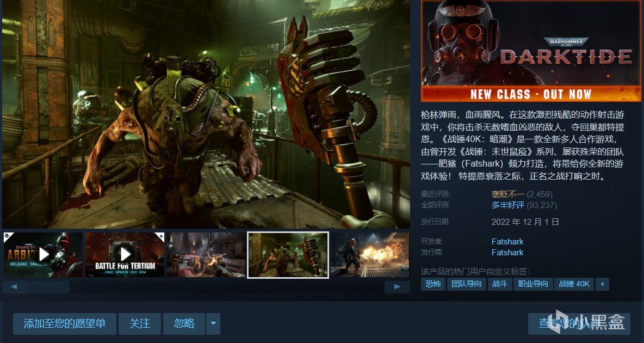Image resolution: width=644 pixels, height=343 pixels.
Task: Click the Darktide New Class banner image
Action: [x=531, y=51]
